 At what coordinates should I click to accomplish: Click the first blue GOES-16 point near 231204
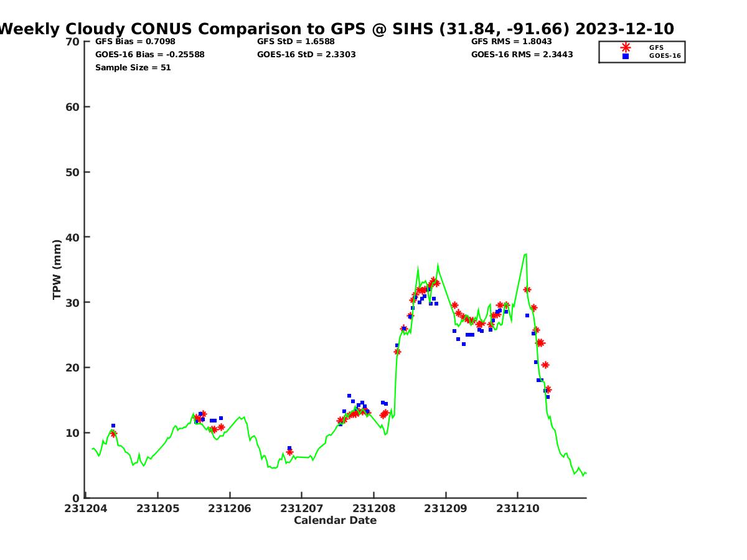click(113, 426)
